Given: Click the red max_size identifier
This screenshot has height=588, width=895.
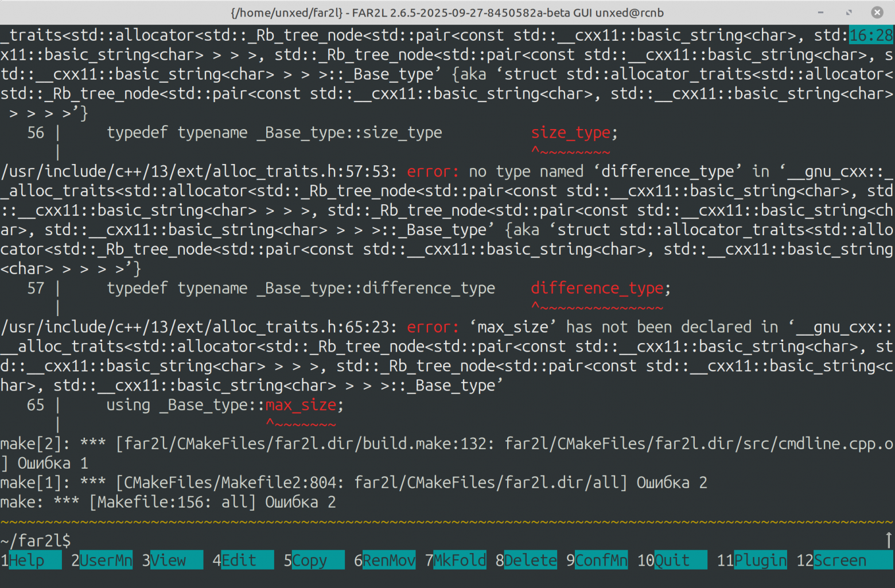Looking at the screenshot, I should tap(301, 405).
